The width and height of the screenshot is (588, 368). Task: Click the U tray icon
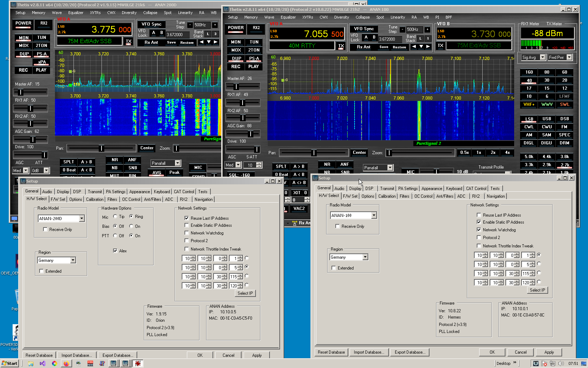(x=535, y=363)
